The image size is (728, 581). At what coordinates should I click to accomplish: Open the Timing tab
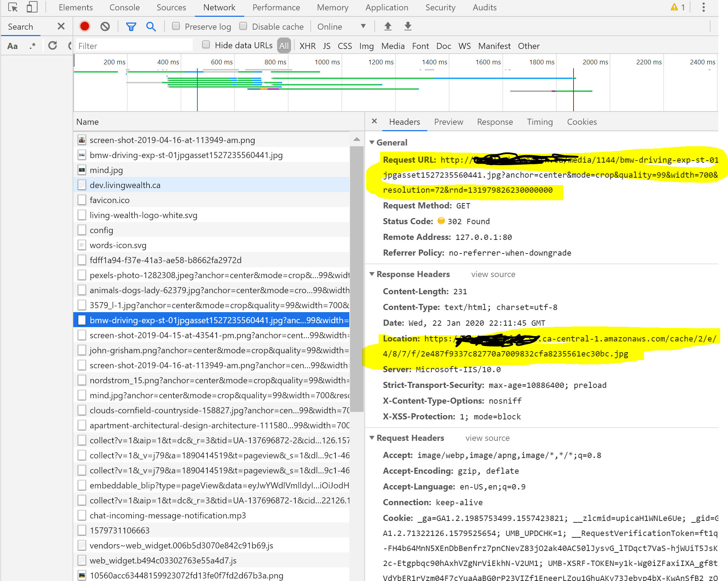point(540,122)
